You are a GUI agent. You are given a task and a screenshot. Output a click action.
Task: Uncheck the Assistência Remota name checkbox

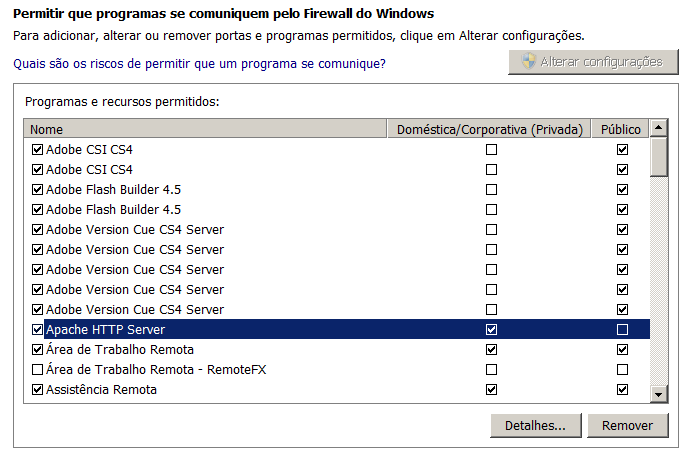point(38,390)
